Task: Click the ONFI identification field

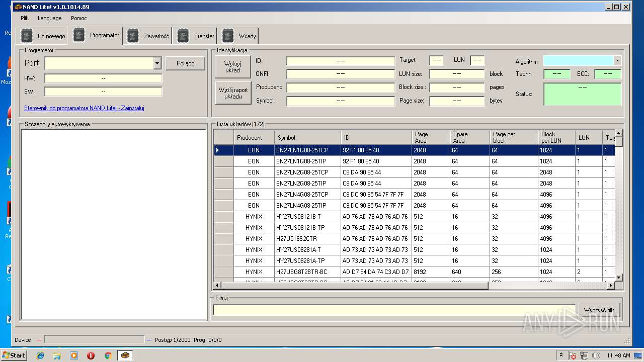Action: point(341,74)
